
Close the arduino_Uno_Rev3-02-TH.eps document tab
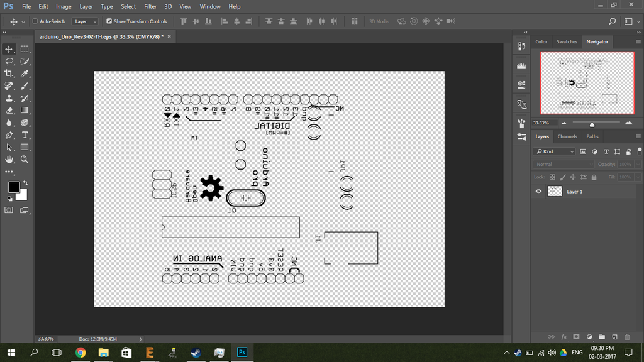[x=169, y=36]
